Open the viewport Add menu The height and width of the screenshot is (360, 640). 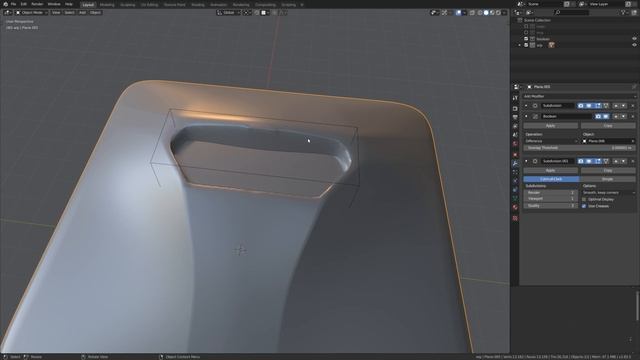tap(82, 13)
